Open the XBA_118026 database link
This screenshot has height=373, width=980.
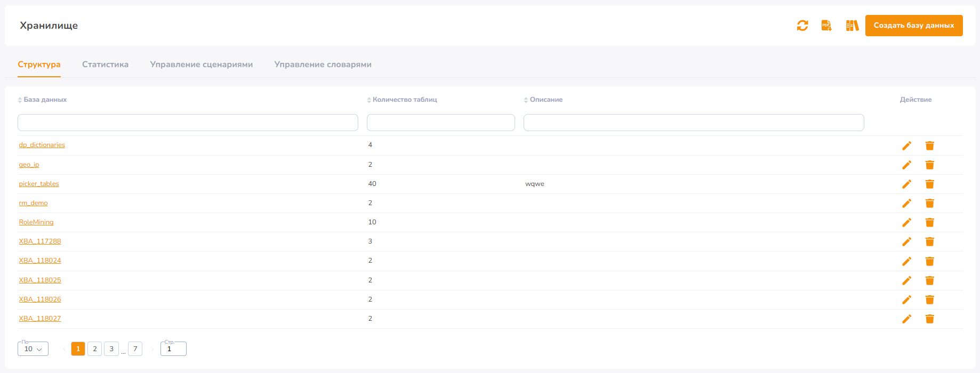pos(40,299)
